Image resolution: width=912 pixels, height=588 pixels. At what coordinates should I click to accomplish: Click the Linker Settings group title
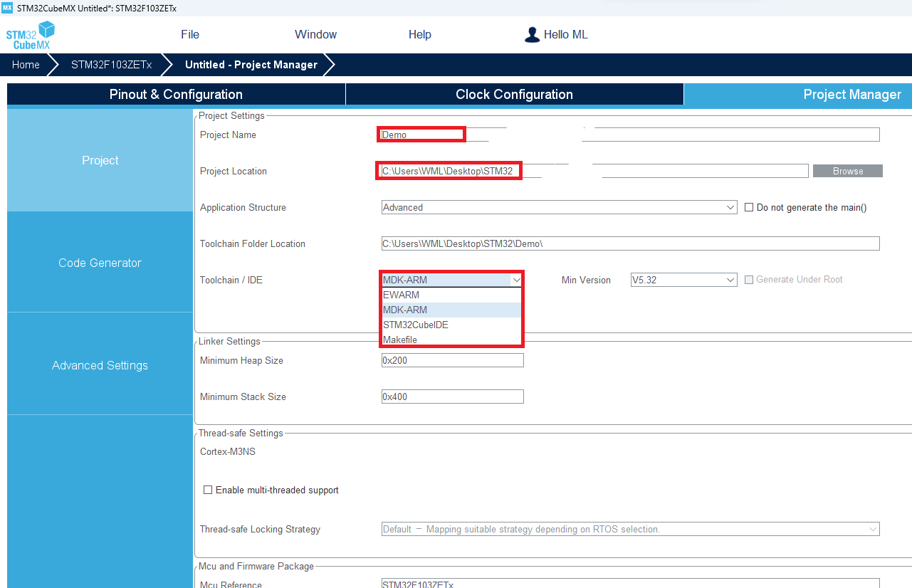(229, 342)
